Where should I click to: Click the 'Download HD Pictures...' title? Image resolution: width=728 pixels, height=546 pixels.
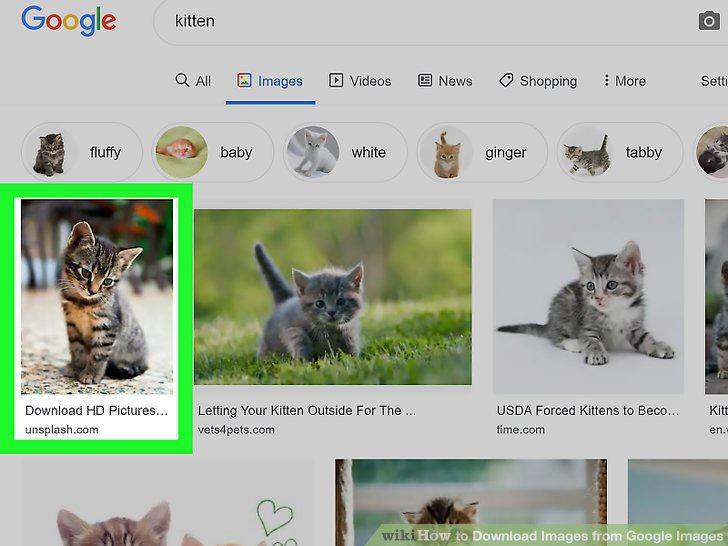click(x=96, y=410)
